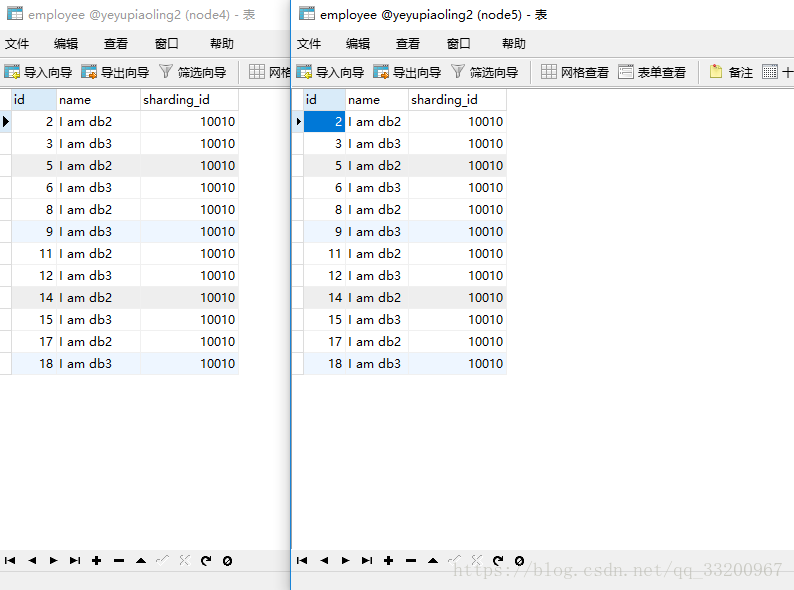Select name cell of id 9 in node4 table
794x590 pixels.
click(97, 232)
